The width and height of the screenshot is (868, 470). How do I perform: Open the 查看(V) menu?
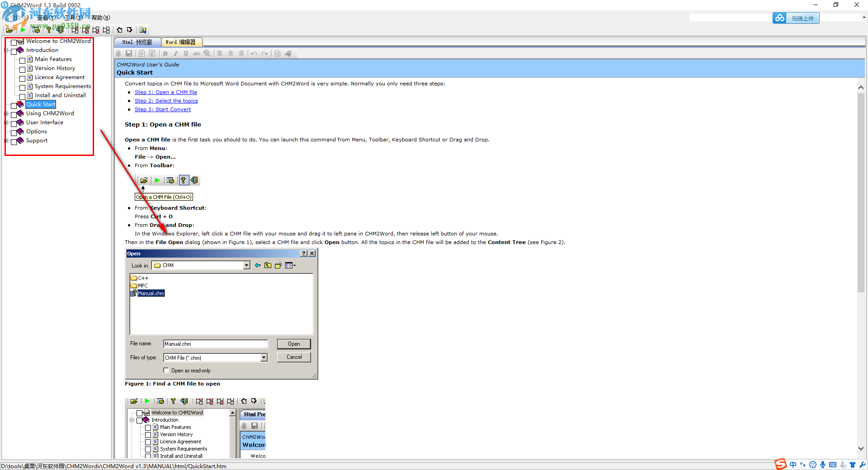[47, 18]
